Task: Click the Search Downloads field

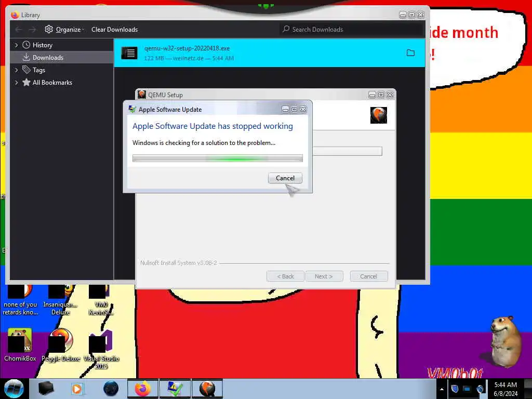Action: [x=352, y=30]
